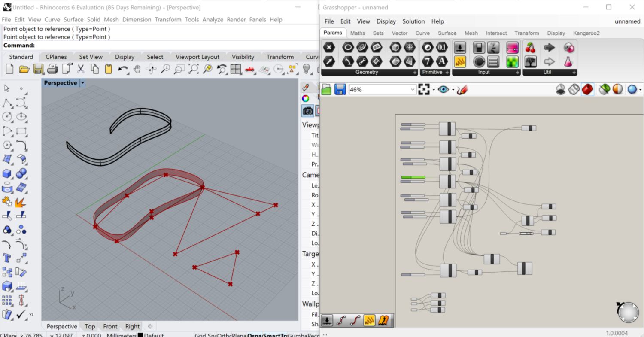
Task: Open Grasshopper's Maths tab
Action: pos(357,33)
